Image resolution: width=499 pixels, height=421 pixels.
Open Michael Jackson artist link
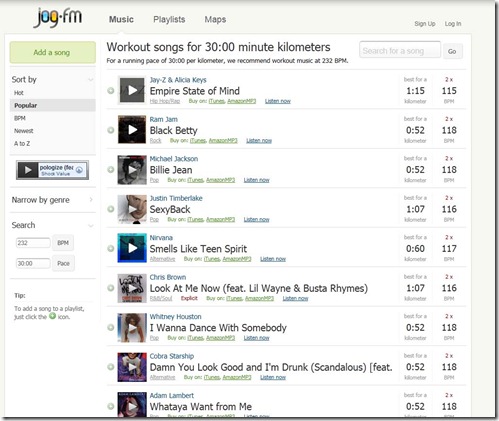pos(174,159)
